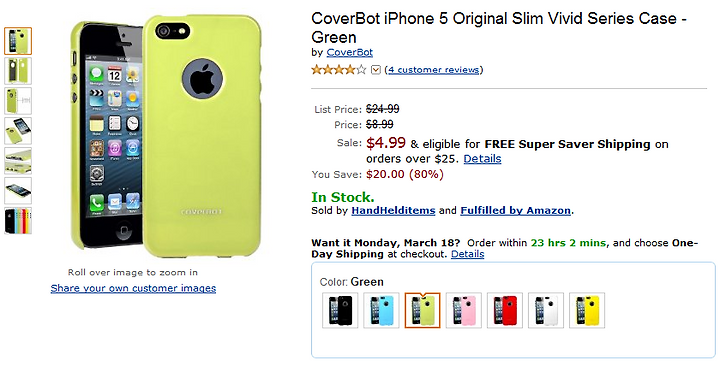View the last thumbnail with all colors

coord(18,221)
